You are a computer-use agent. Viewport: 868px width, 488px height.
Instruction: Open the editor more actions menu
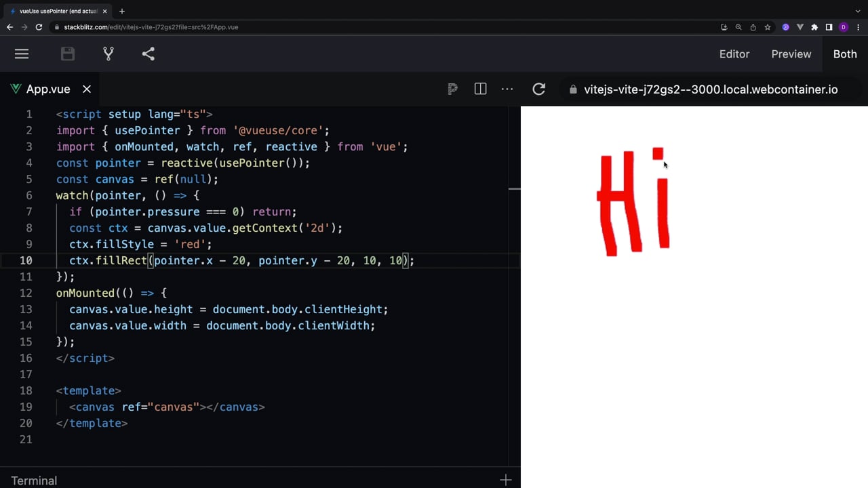coord(507,89)
